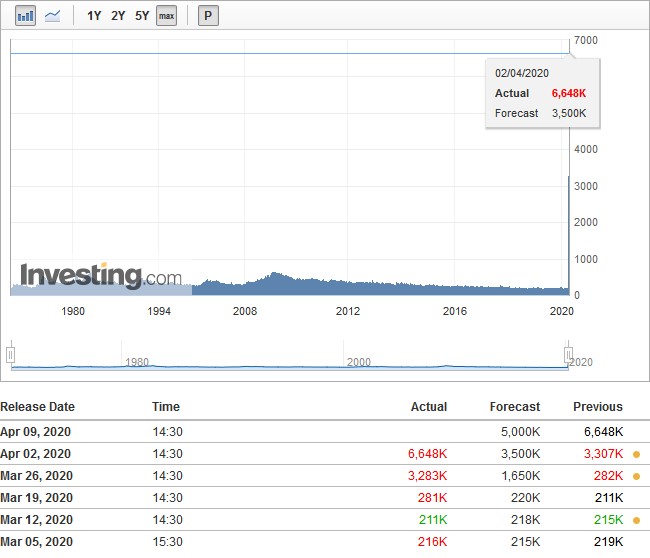Click the 02/04/2020 date in chart tooltip
Image resolution: width=650 pixels, height=558 pixels.
tap(521, 73)
